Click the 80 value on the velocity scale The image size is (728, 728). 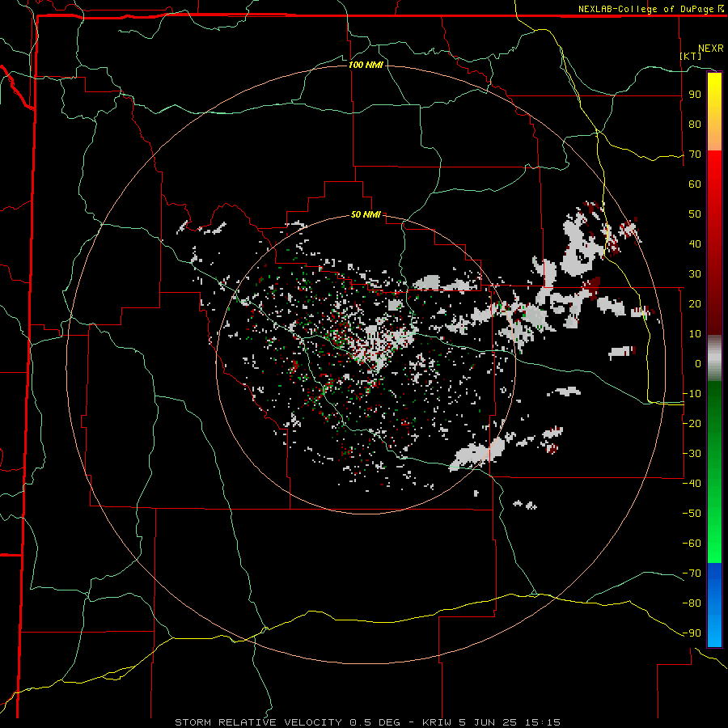click(x=695, y=125)
